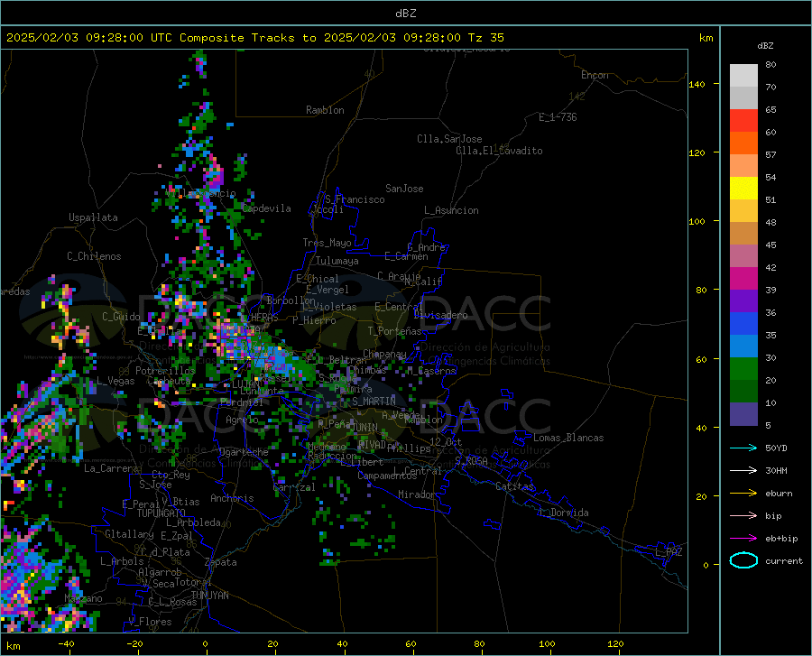Click the 'current' legend label
The height and width of the screenshot is (656, 812).
784,561
